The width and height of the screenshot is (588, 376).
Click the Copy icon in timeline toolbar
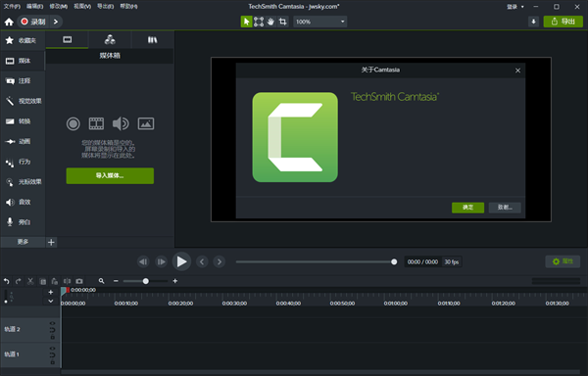click(x=43, y=281)
